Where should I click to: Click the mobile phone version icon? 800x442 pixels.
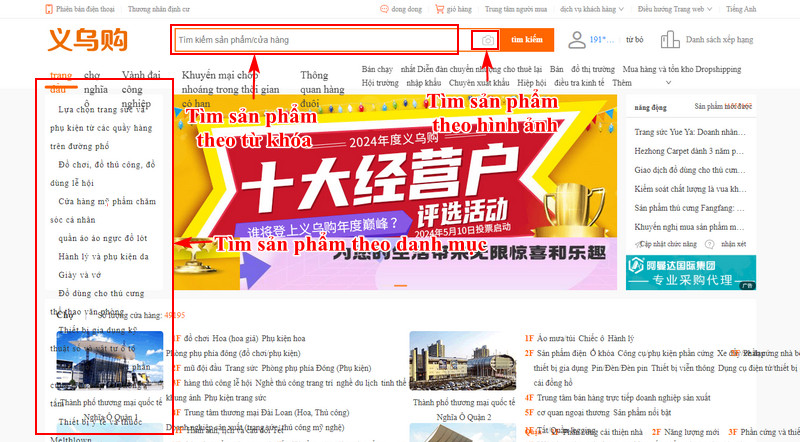[x=49, y=9]
